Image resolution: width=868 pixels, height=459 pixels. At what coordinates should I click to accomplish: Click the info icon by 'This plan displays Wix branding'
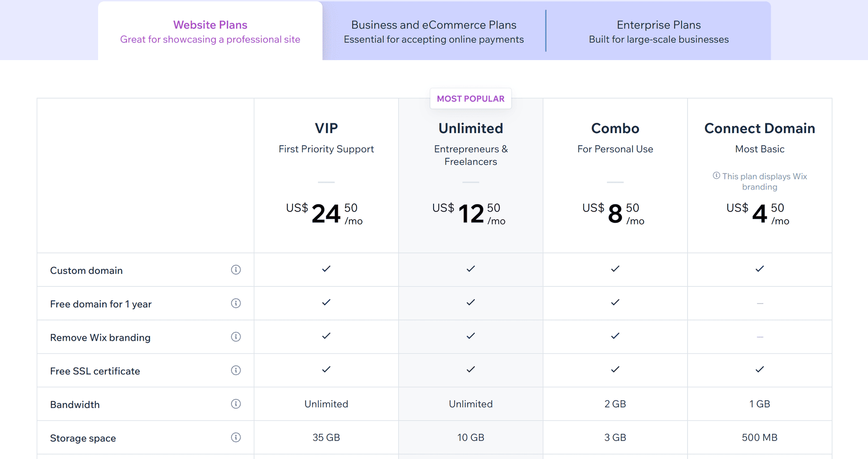click(716, 176)
